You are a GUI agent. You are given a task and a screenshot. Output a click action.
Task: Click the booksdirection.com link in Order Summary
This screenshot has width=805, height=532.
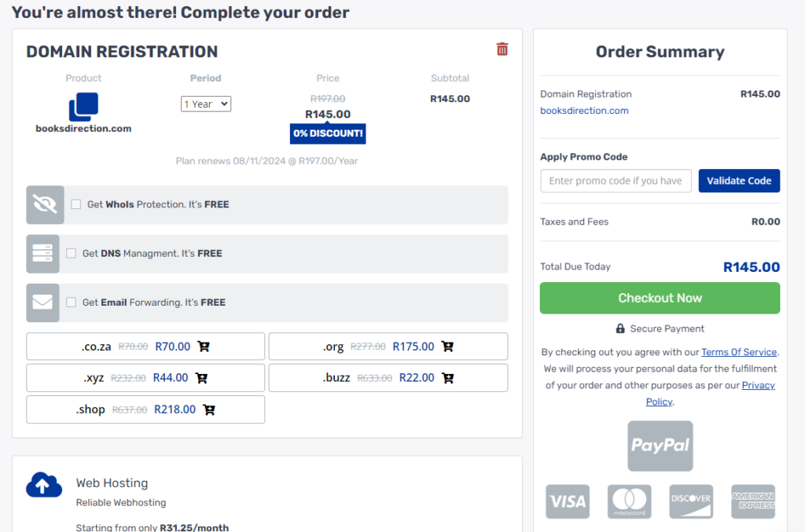click(x=584, y=111)
